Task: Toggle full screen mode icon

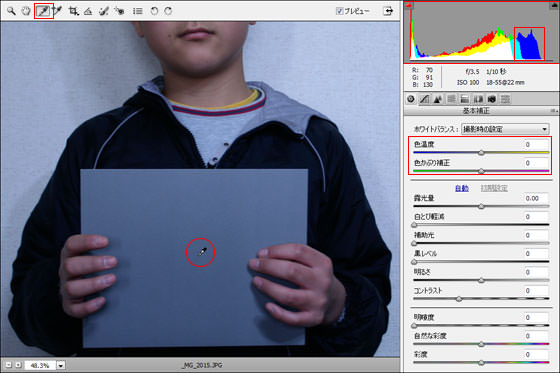Action: [388, 11]
